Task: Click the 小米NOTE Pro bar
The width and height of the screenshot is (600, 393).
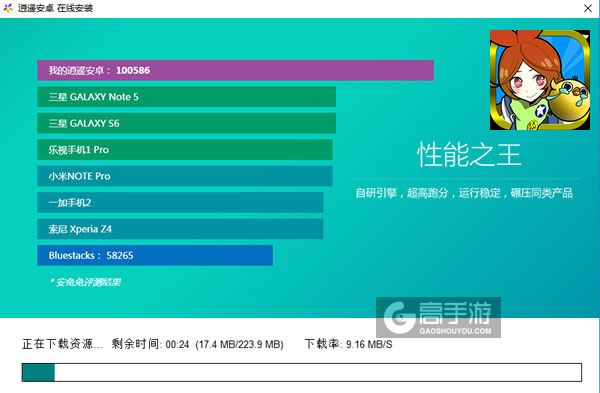Action: tap(185, 176)
